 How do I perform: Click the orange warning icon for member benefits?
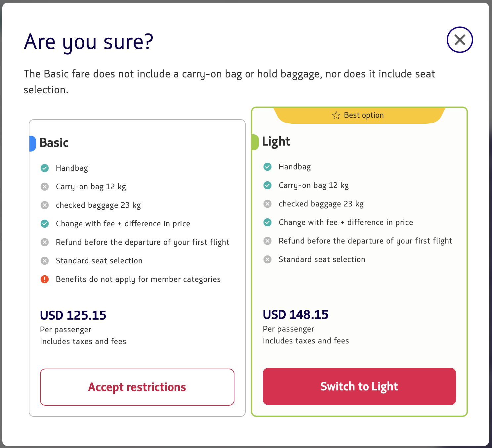(x=45, y=279)
